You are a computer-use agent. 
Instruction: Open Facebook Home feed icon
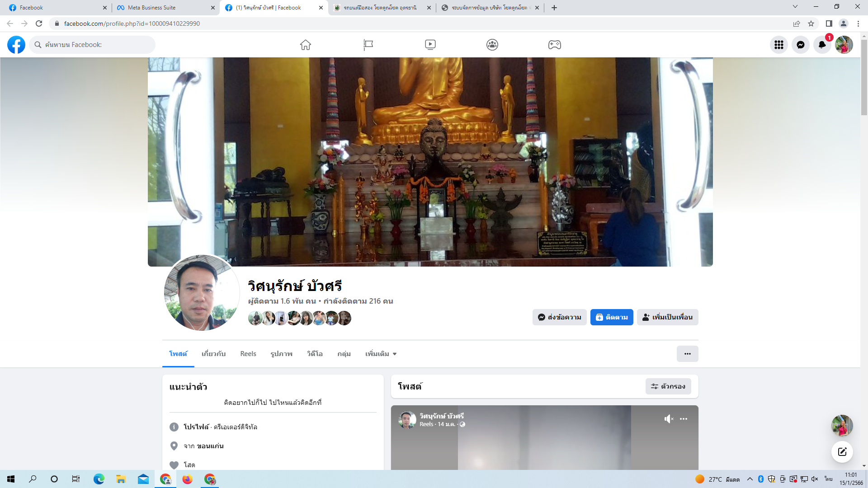click(306, 45)
